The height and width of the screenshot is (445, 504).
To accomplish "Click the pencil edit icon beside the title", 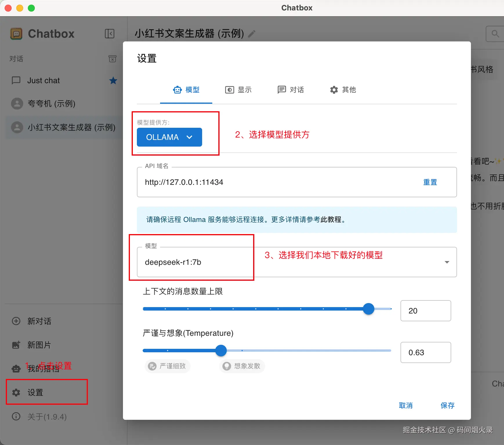I will 252,34.
